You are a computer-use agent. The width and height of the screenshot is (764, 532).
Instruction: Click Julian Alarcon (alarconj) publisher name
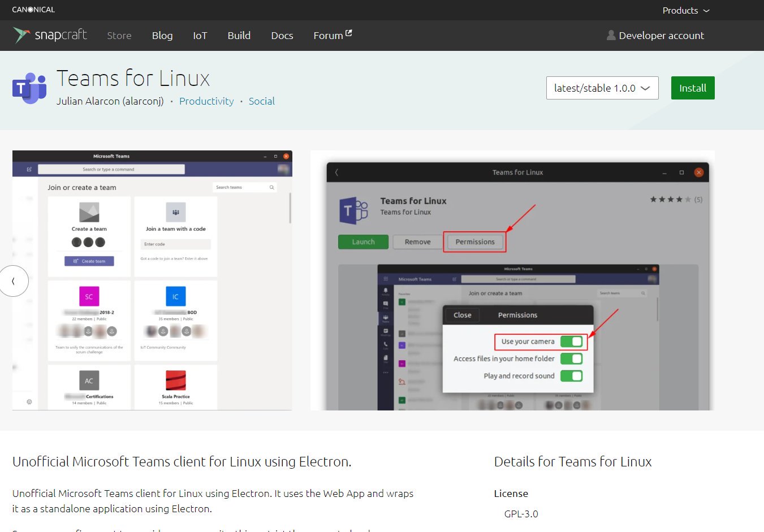[x=110, y=101]
